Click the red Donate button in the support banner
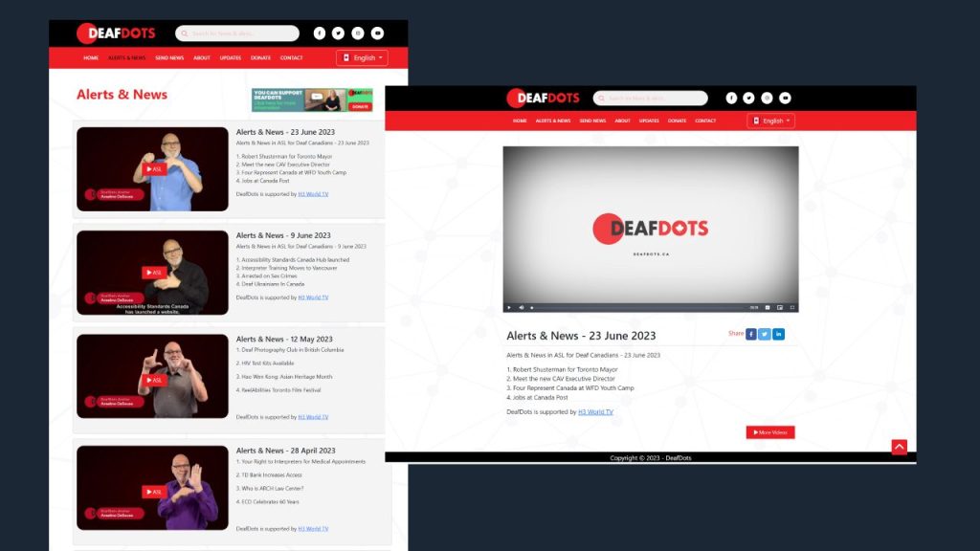Viewport: 980px width, 551px height. point(360,107)
